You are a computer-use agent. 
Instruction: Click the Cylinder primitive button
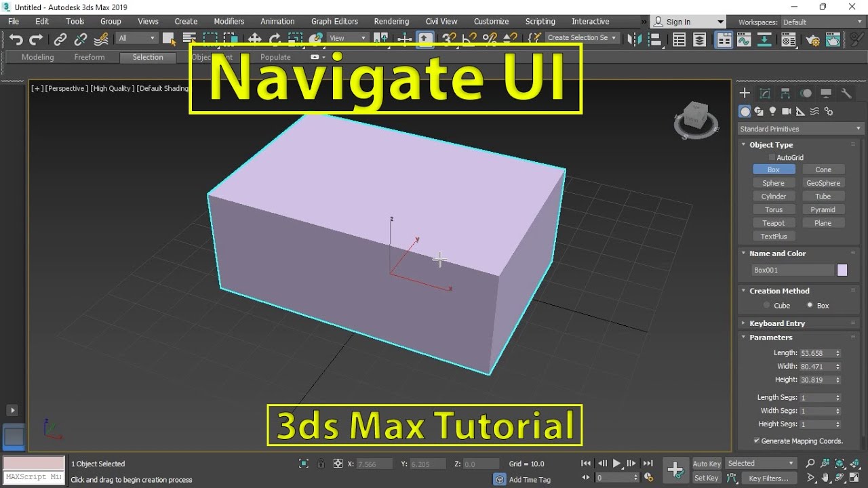pyautogui.click(x=774, y=197)
